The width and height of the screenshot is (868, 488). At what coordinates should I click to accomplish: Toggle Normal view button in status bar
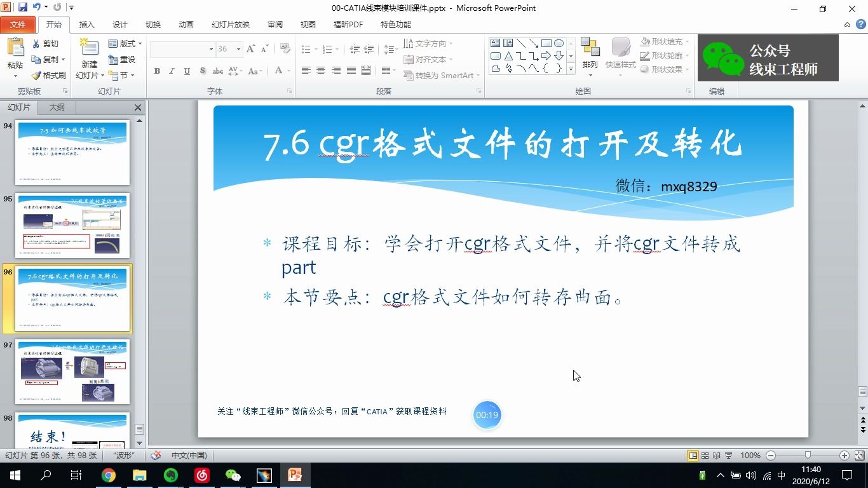pos(693,456)
